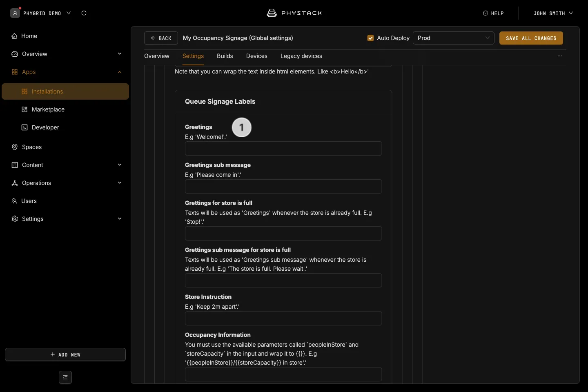The width and height of the screenshot is (588, 392).
Task: Click the Add New button
Action: point(65,354)
